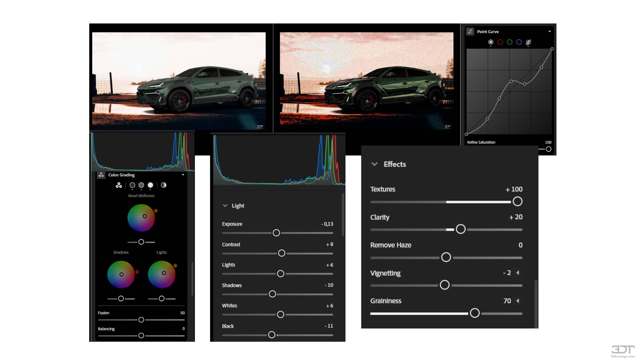
Task: Select the Global half-circle grading icon
Action: 163,185
